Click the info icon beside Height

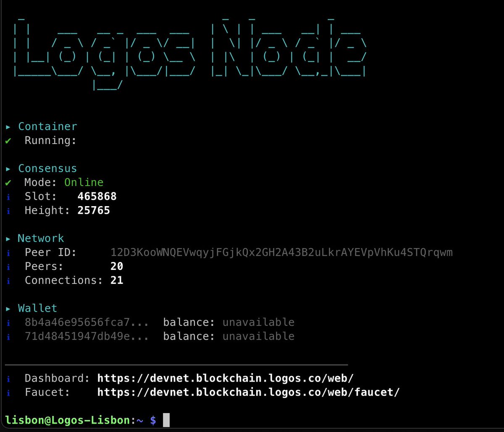[x=8, y=210]
